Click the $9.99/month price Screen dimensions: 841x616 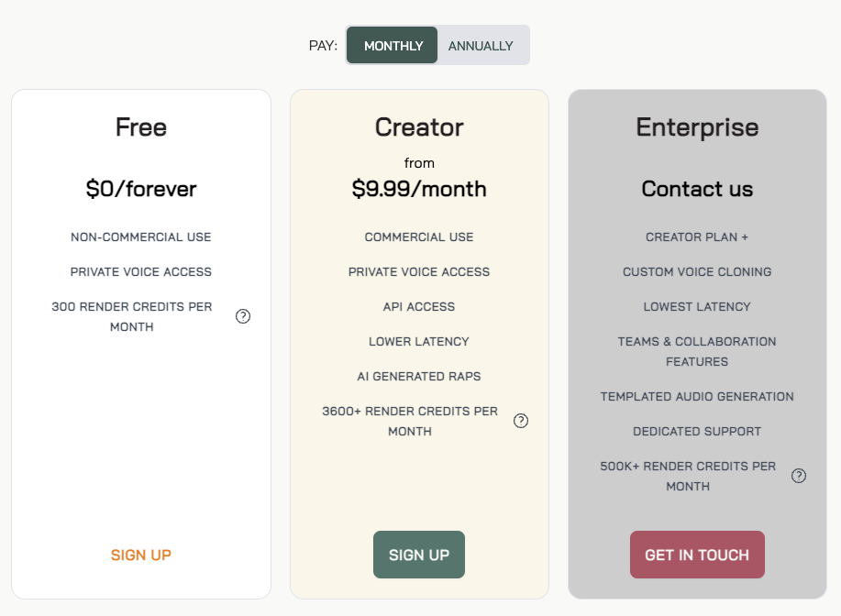419,189
